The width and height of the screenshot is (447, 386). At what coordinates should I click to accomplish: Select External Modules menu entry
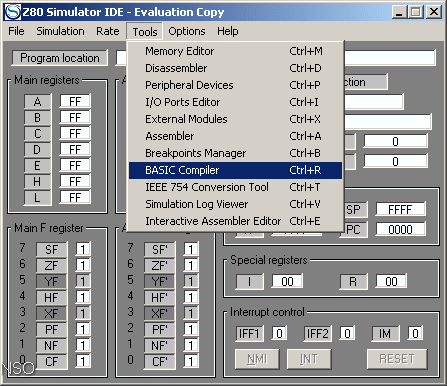(235, 119)
